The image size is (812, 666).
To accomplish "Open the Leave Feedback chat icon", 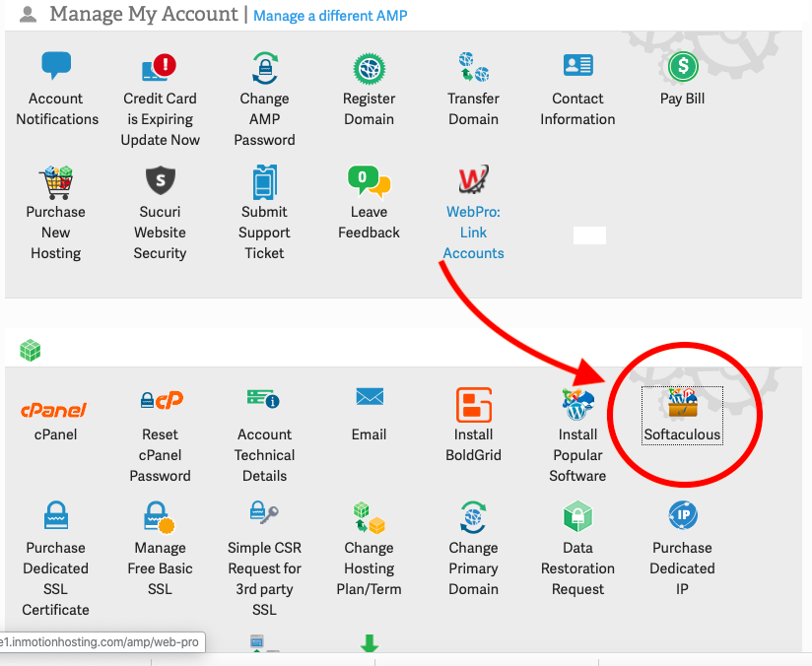I will pos(370,181).
